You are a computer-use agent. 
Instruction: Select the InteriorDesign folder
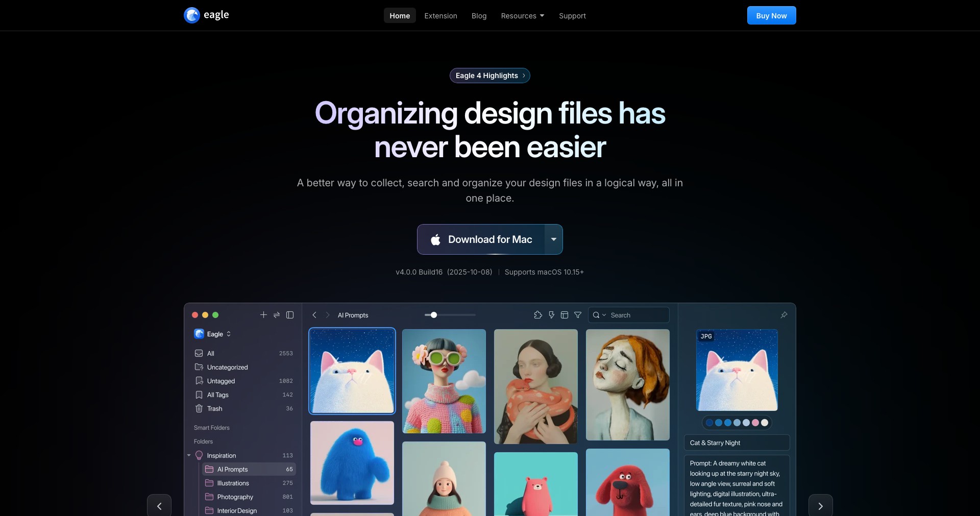(x=249, y=510)
